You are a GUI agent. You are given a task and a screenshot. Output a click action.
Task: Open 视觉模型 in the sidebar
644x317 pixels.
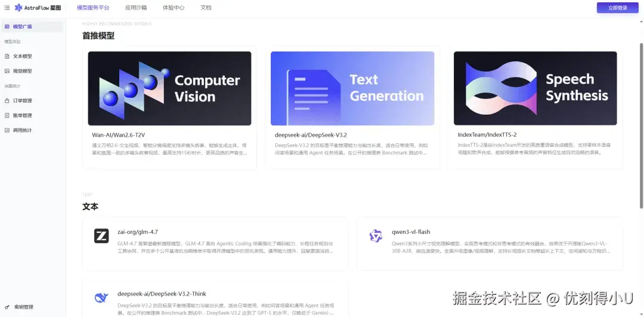pyautogui.click(x=23, y=71)
